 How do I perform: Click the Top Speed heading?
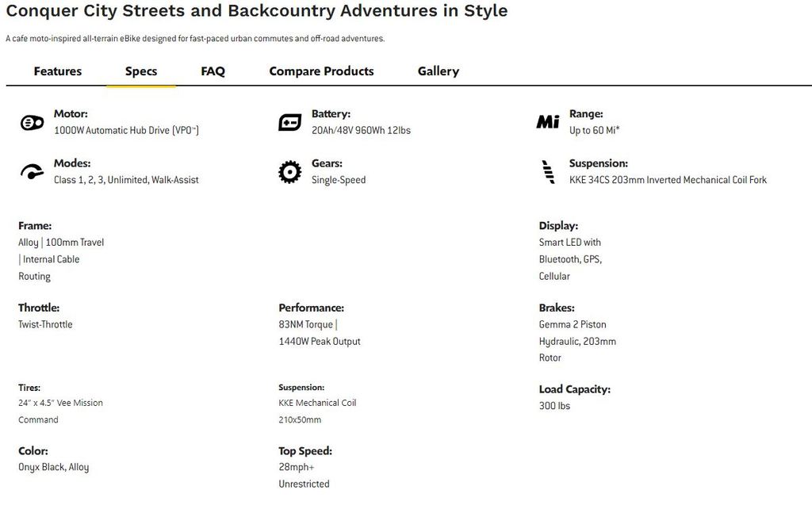[x=305, y=451]
